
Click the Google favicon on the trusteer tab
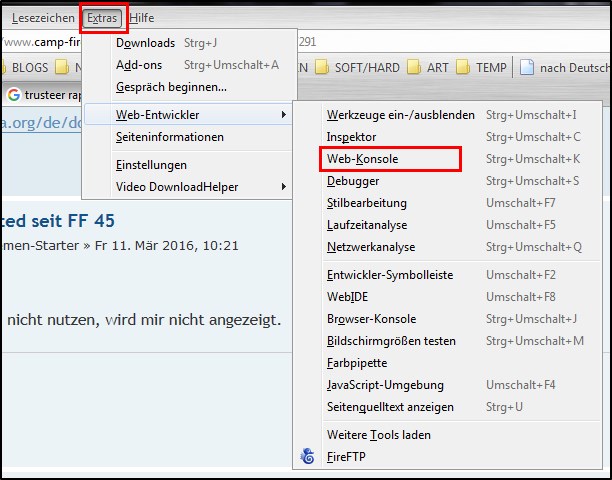point(13,95)
